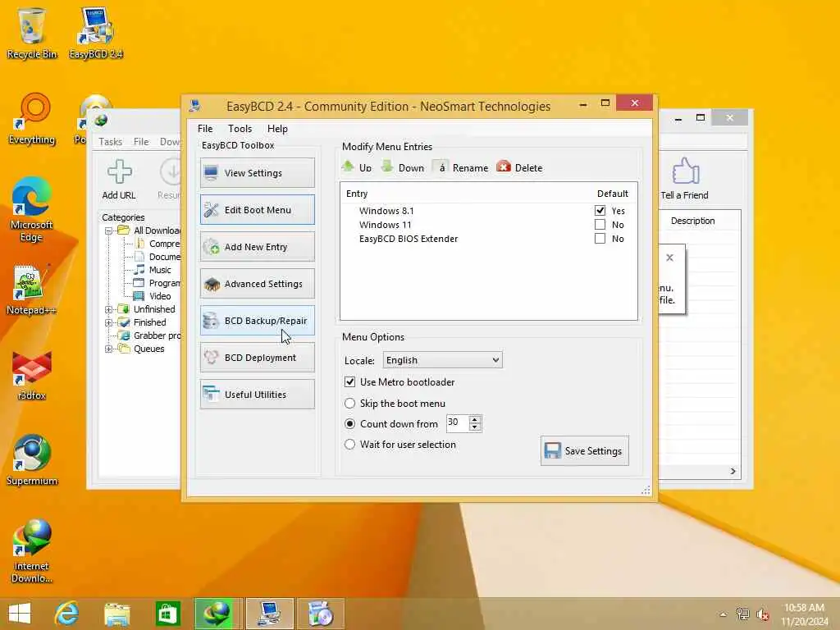Click Tell a Friend thumbs-up icon

(685, 171)
